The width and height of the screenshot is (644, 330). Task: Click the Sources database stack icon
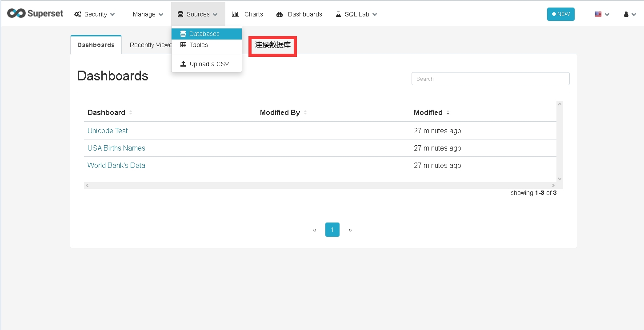click(180, 14)
